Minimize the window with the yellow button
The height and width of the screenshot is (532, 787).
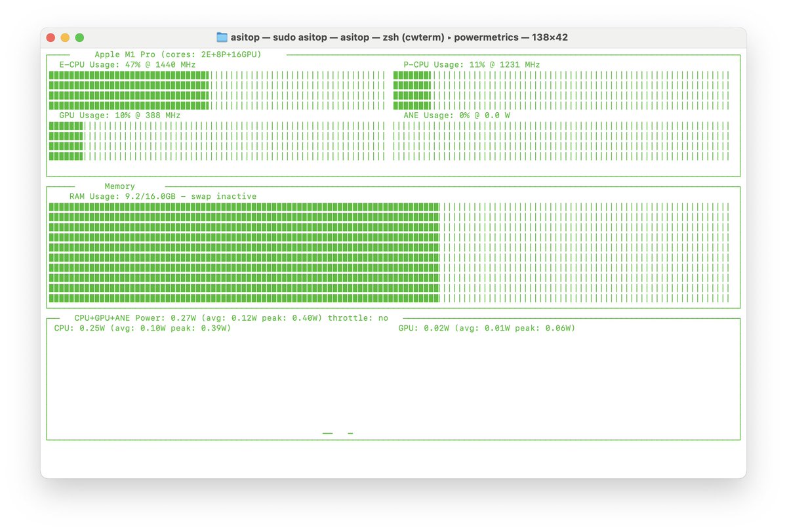pyautogui.click(x=65, y=38)
